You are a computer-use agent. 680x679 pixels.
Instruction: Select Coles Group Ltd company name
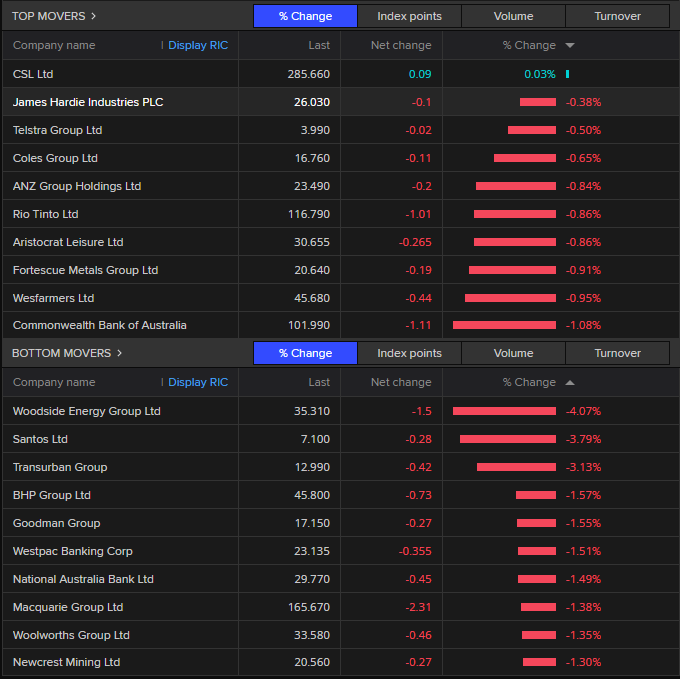(x=55, y=158)
